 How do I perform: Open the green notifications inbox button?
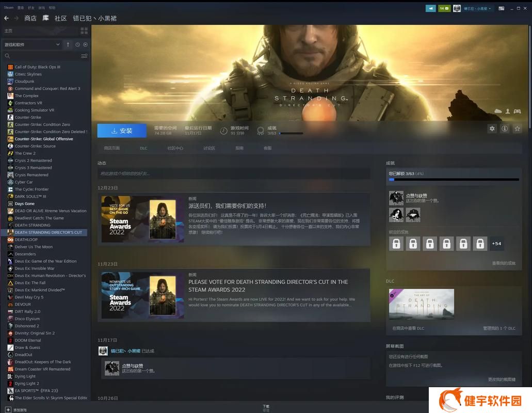click(444, 8)
